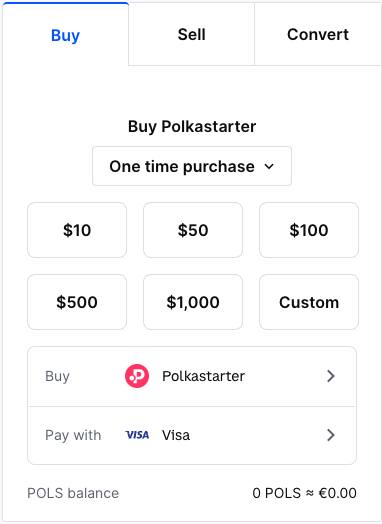Select the $50 amount option
Viewport: 382px width, 524px height.
pos(193,230)
